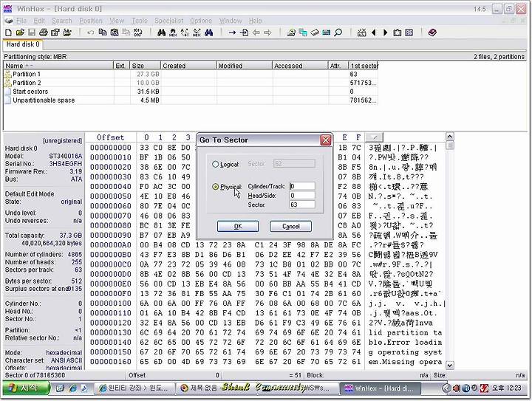The height and width of the screenshot is (401, 532).
Task: Click the Open RAM toolbar icon
Action: (x=327, y=32)
